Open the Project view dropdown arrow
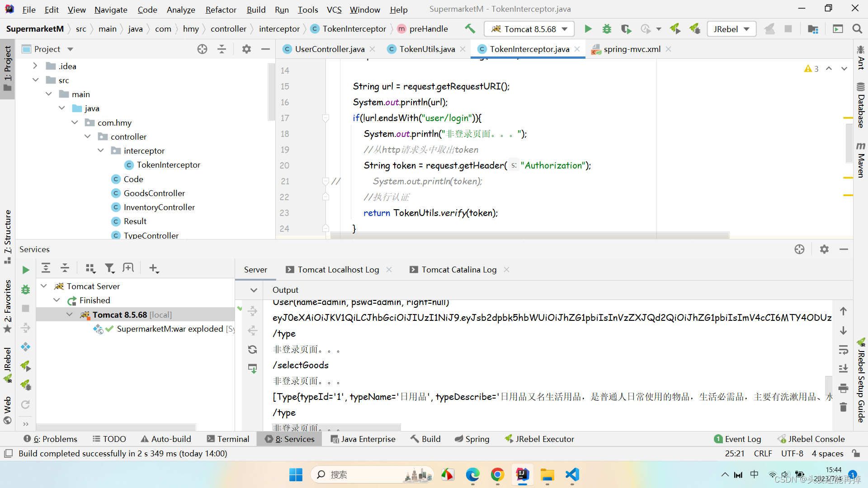Viewport: 868px width, 488px height. point(70,49)
